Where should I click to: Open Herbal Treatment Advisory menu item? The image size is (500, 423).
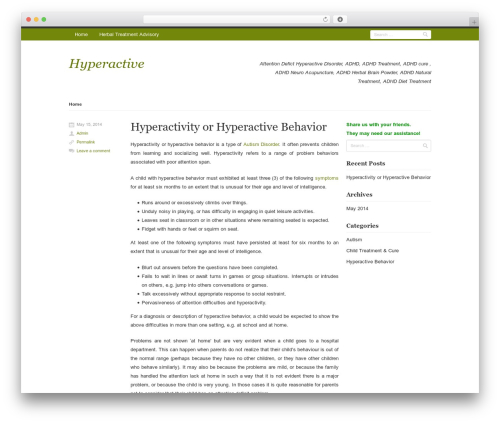point(129,34)
